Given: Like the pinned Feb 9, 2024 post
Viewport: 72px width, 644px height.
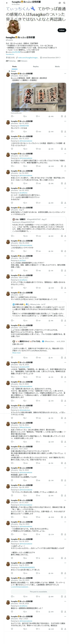Looking at the screenshot, I should tap(37, 116).
